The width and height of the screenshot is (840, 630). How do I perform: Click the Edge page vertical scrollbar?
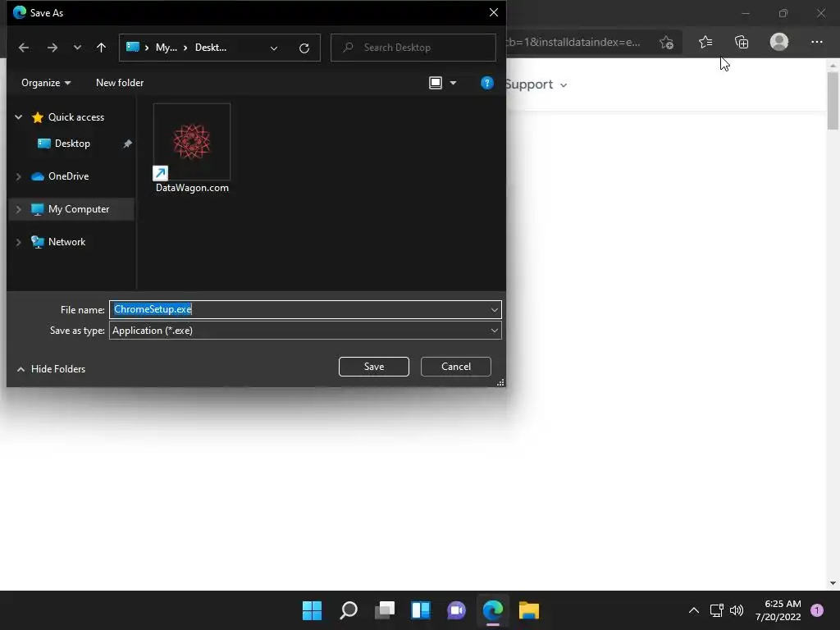point(833,101)
